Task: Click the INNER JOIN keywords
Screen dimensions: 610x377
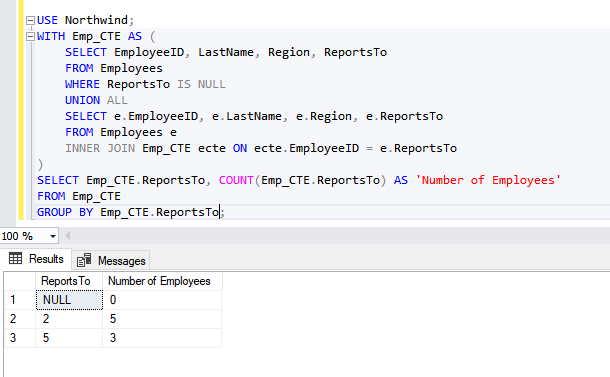Action: click(100, 148)
